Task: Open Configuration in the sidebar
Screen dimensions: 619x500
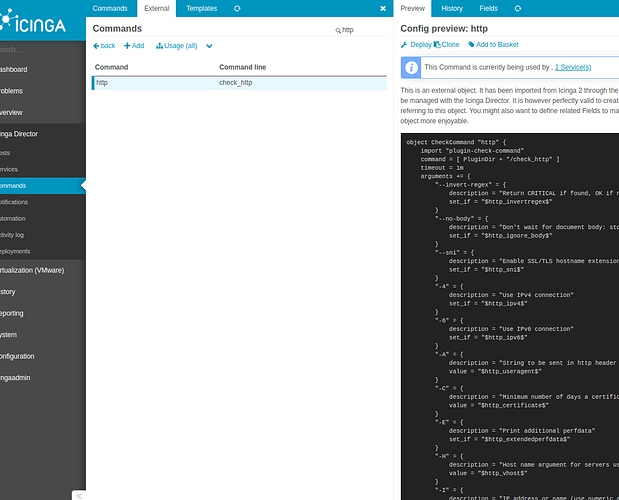Action: pos(43,356)
